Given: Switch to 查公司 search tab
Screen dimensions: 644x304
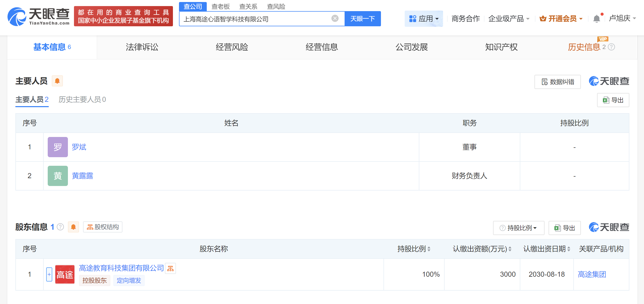Looking at the screenshot, I should (x=193, y=6).
